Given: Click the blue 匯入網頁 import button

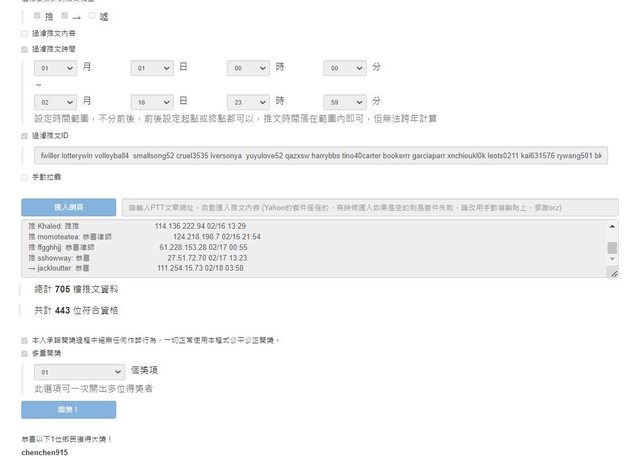Looking at the screenshot, I should click(x=69, y=207).
